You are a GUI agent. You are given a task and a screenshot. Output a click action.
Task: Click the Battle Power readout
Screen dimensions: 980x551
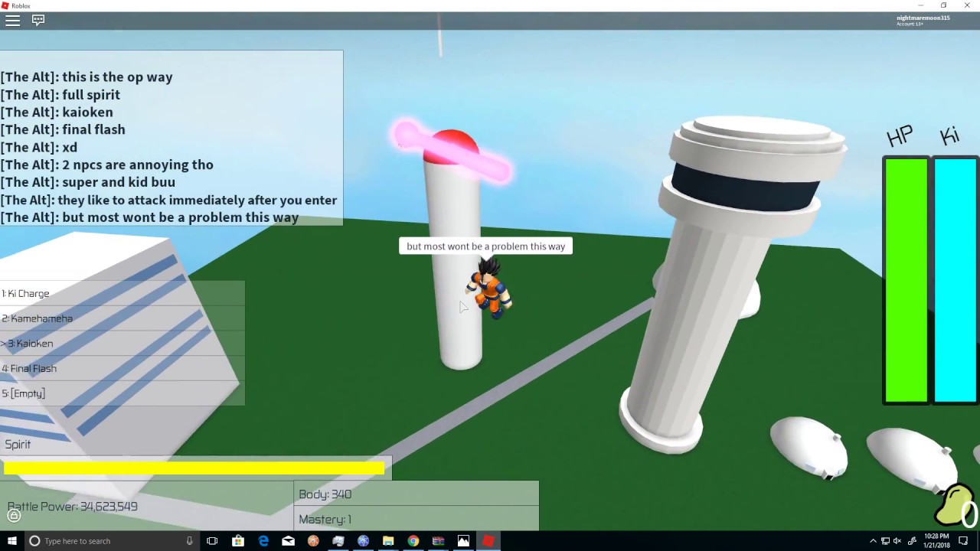73,507
